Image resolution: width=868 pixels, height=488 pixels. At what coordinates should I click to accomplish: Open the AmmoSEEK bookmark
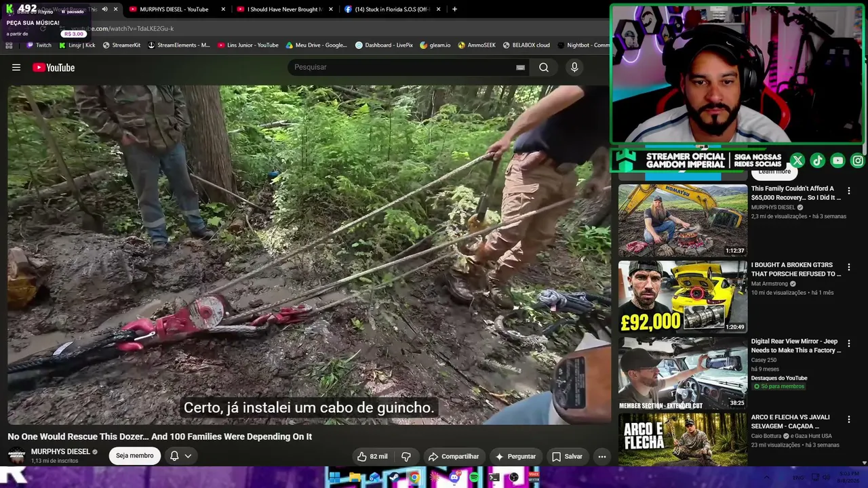coord(477,45)
